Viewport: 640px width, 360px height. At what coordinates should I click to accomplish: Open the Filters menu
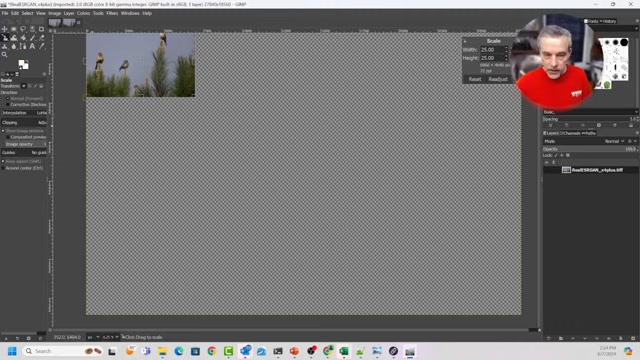(112, 13)
